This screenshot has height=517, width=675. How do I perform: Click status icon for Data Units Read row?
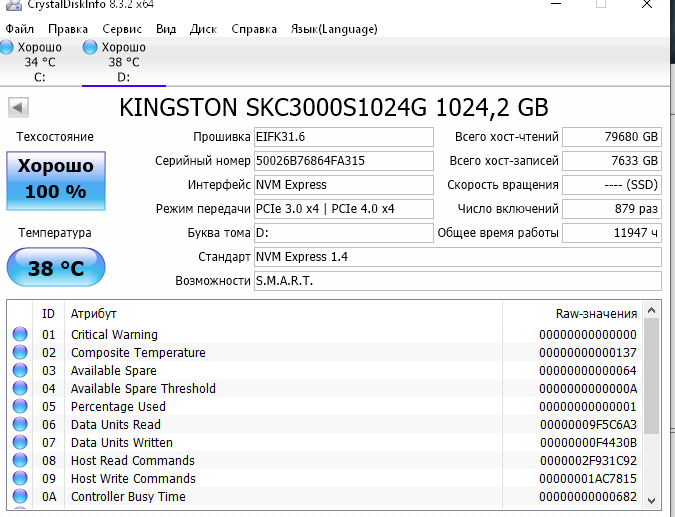pos(20,425)
